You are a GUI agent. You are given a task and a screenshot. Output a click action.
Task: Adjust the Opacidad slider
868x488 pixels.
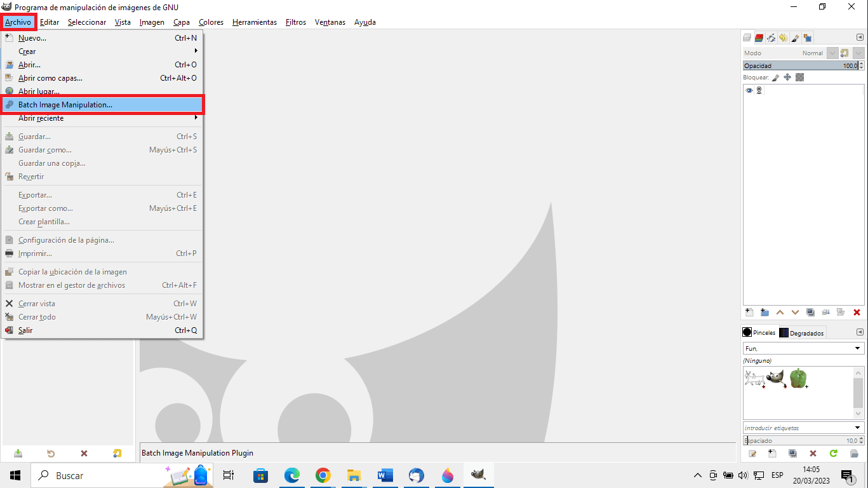tap(800, 65)
